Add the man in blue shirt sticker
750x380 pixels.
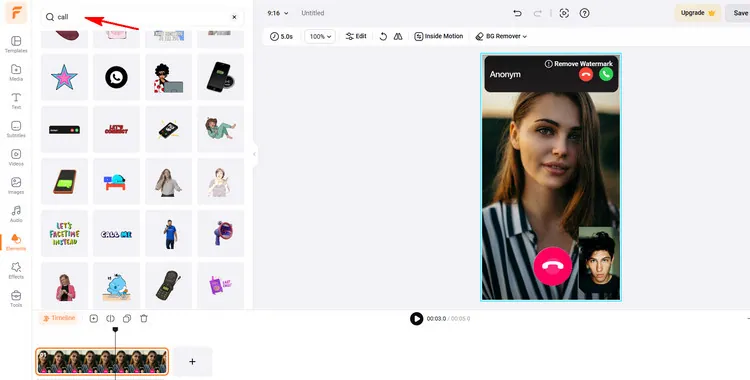coord(168,234)
